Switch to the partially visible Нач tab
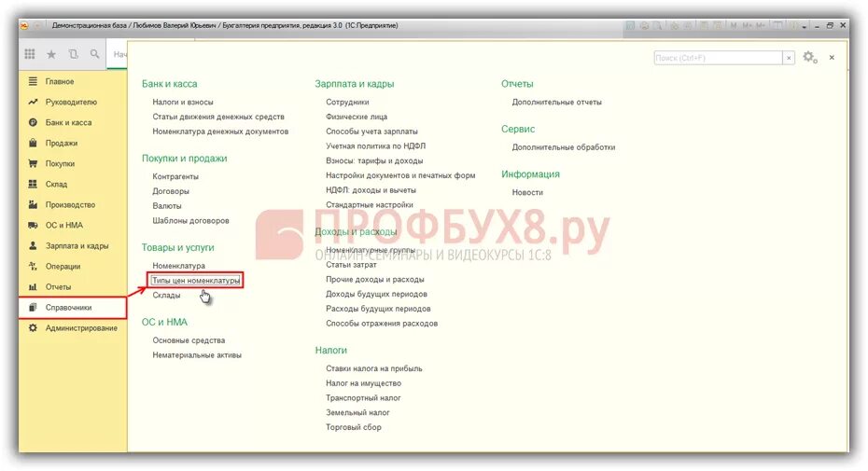The height and width of the screenshot is (471, 868). coord(119,54)
